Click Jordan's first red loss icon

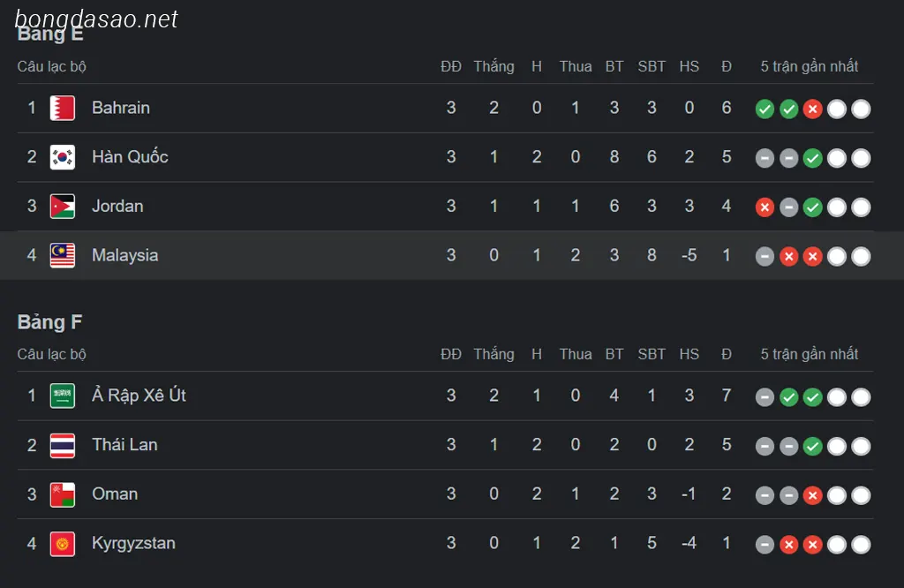tap(765, 207)
